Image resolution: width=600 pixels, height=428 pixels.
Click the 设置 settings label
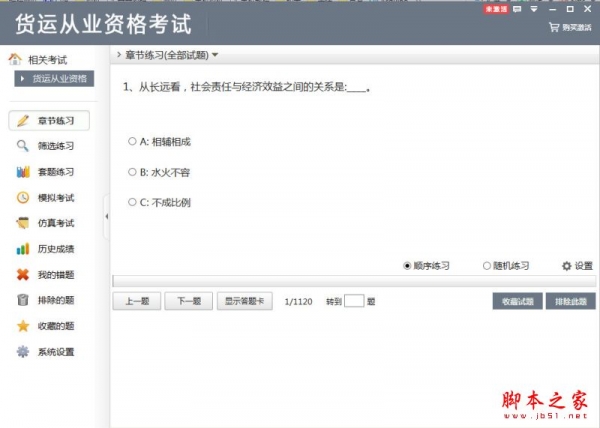pyautogui.click(x=584, y=266)
